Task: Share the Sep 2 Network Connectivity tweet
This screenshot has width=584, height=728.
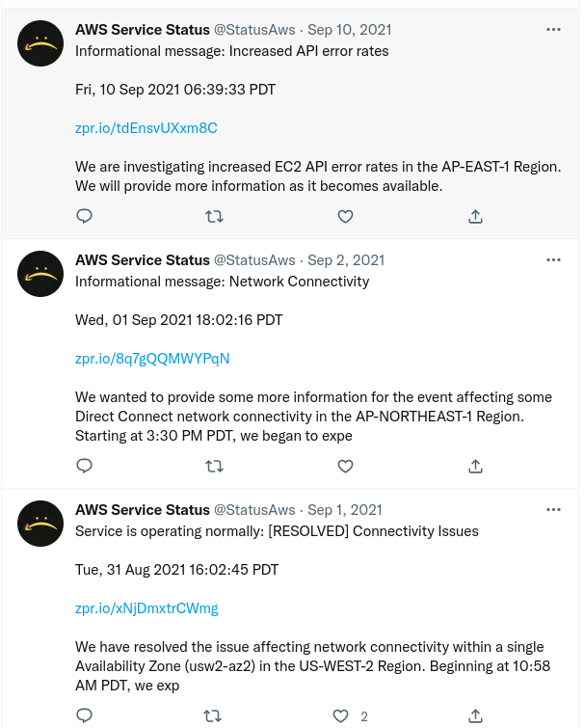Action: pyautogui.click(x=475, y=467)
